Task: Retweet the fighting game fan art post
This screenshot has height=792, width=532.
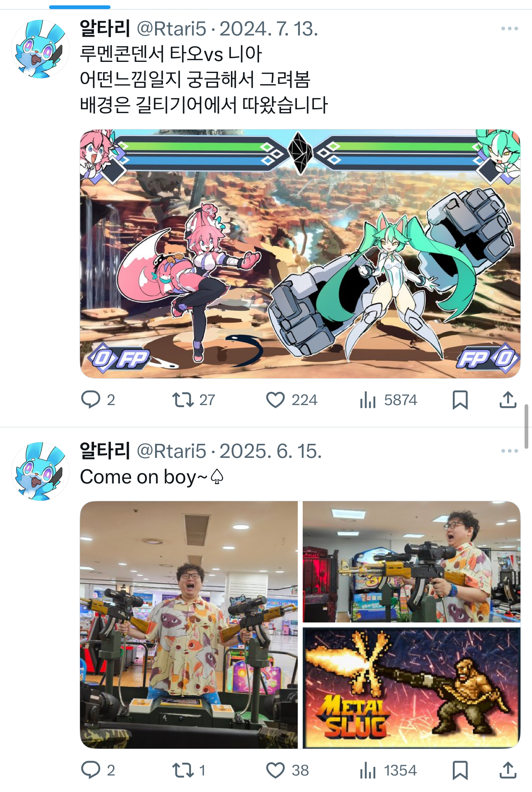Action: coord(194,400)
